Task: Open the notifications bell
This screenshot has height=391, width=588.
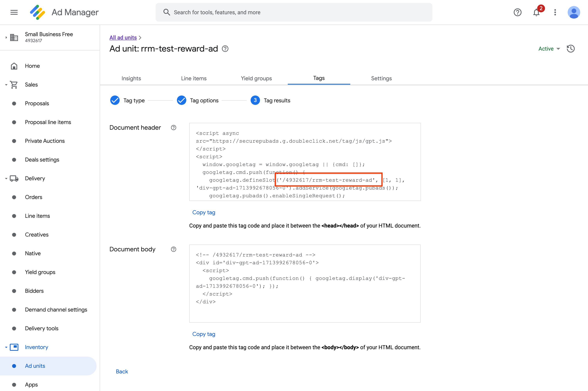Action: (536, 12)
